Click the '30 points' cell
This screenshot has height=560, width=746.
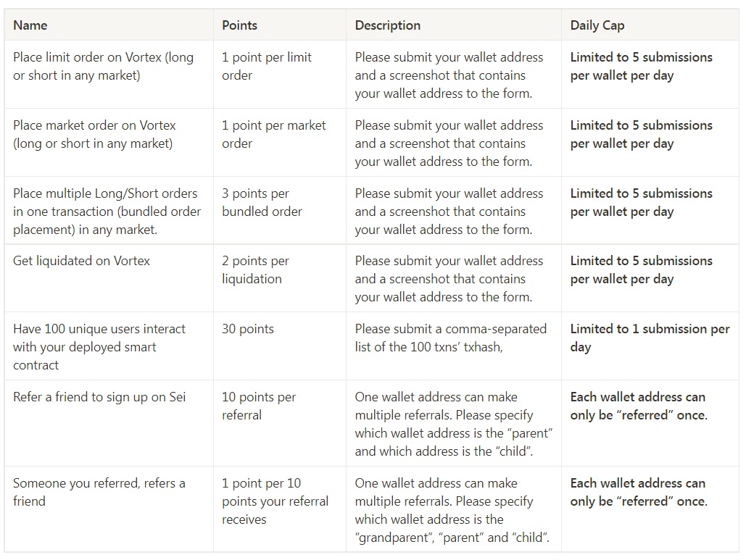coord(248,329)
